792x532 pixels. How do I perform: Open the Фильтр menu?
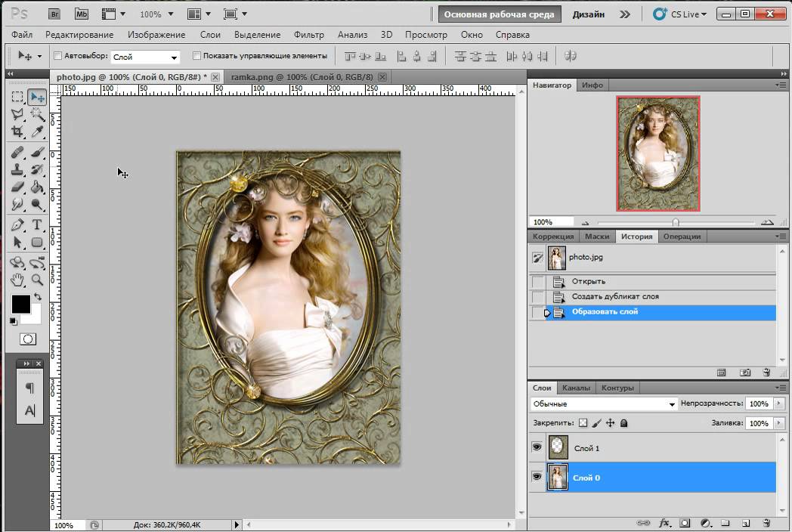(308, 35)
